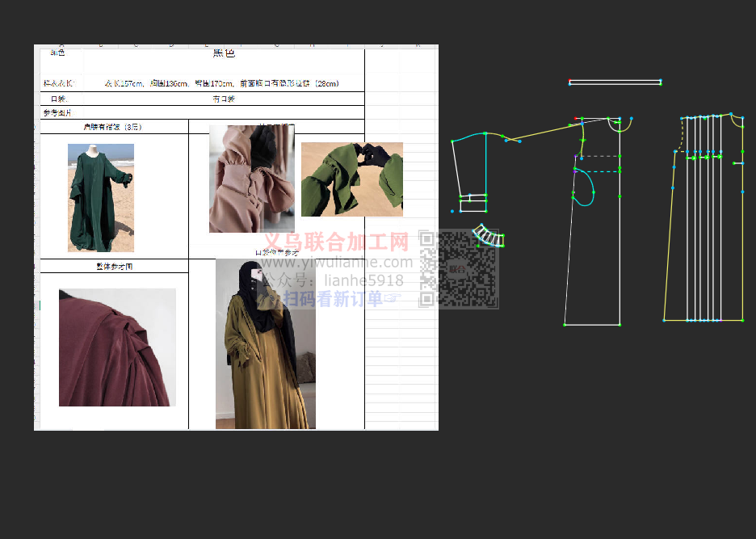
Task: Click the small rectangular sleeve cuff piece
Action: click(473, 205)
